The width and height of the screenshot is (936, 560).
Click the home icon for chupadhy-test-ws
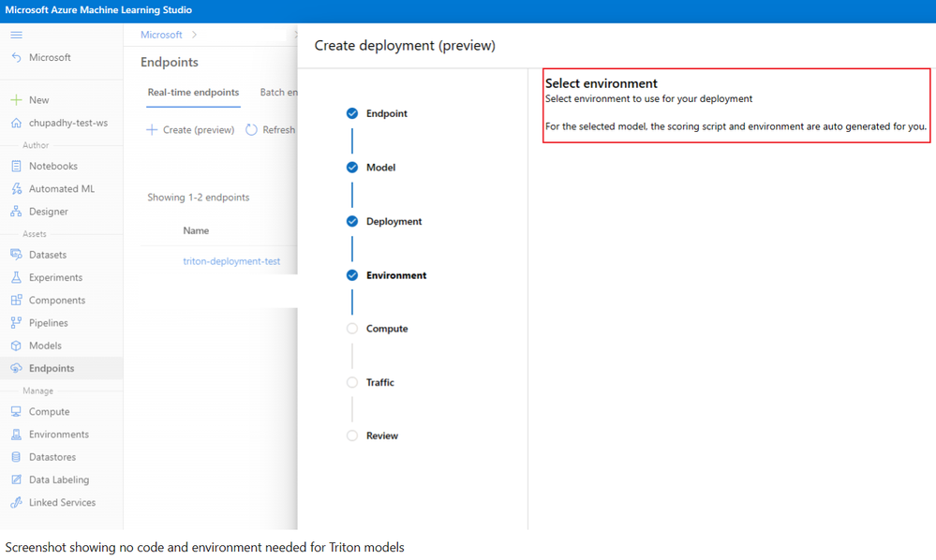tap(16, 123)
